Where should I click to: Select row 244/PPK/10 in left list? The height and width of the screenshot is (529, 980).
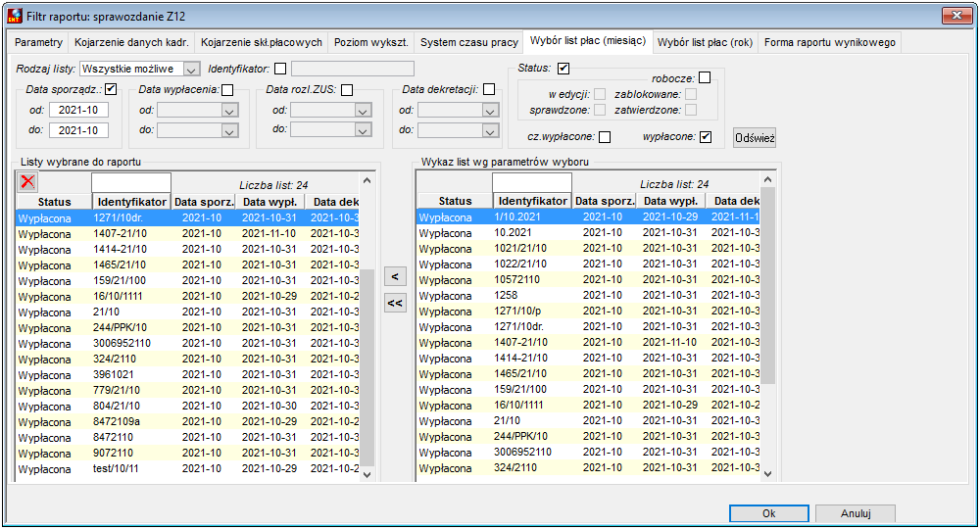[187, 327]
